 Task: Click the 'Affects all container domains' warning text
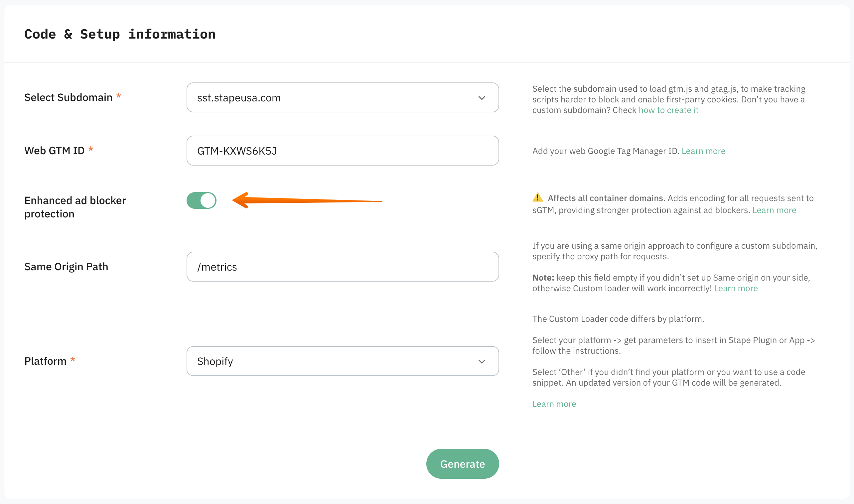point(606,198)
